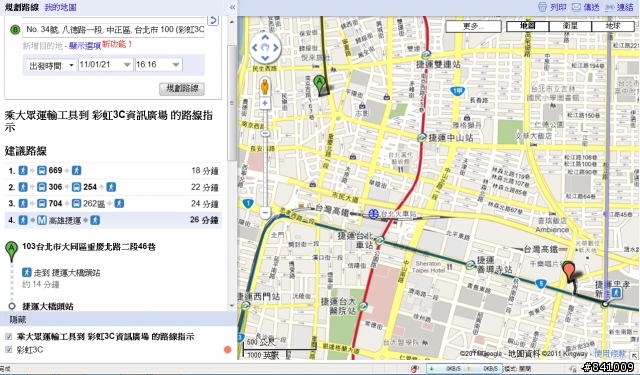Screen dimensions: 640x375
Task: Click the 捷運大橋頭站 step in directions
Action: (48, 306)
